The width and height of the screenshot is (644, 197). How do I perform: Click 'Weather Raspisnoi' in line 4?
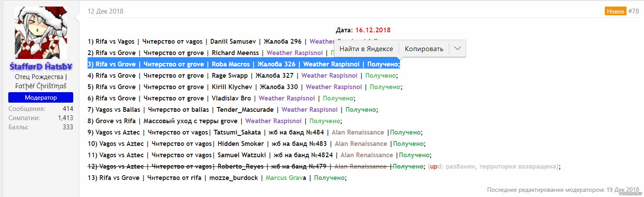tap(329, 76)
